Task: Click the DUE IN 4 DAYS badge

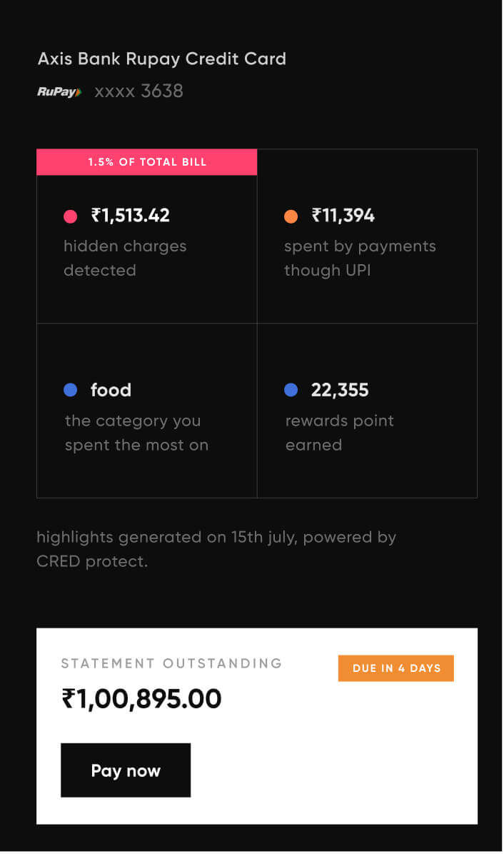Action: (x=395, y=668)
